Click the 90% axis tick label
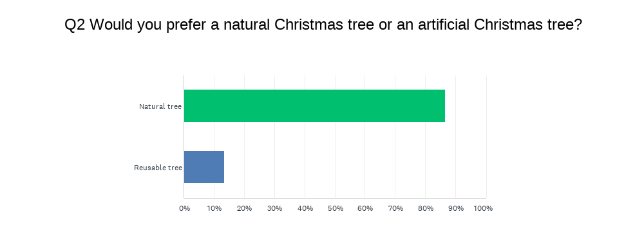Image resolution: width=644 pixels, height=245 pixels. point(456,208)
